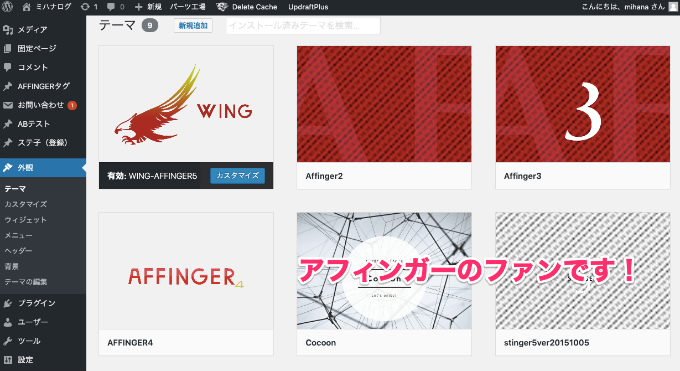Open テーマの編集 submenu item
The height and width of the screenshot is (371, 680).
tap(26, 282)
